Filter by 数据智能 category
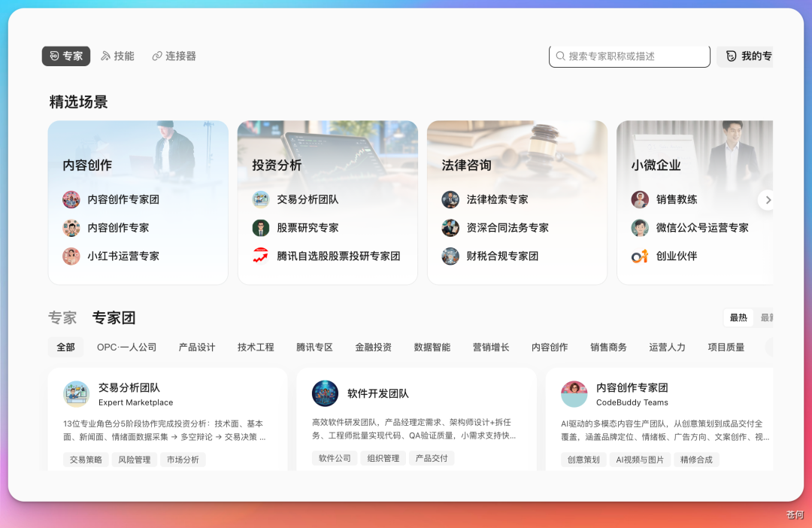The image size is (812, 528). pyautogui.click(x=432, y=347)
